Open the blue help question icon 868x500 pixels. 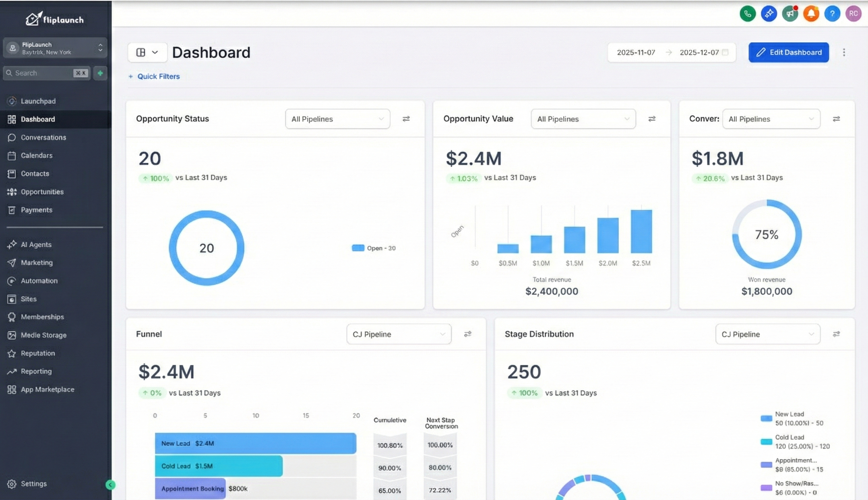832,14
